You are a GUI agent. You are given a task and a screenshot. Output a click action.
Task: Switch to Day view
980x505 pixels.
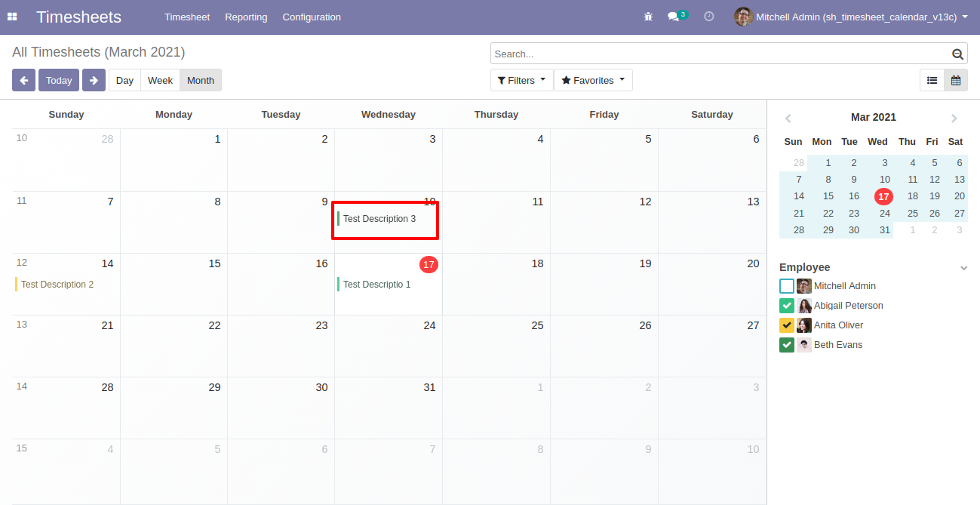click(x=124, y=80)
